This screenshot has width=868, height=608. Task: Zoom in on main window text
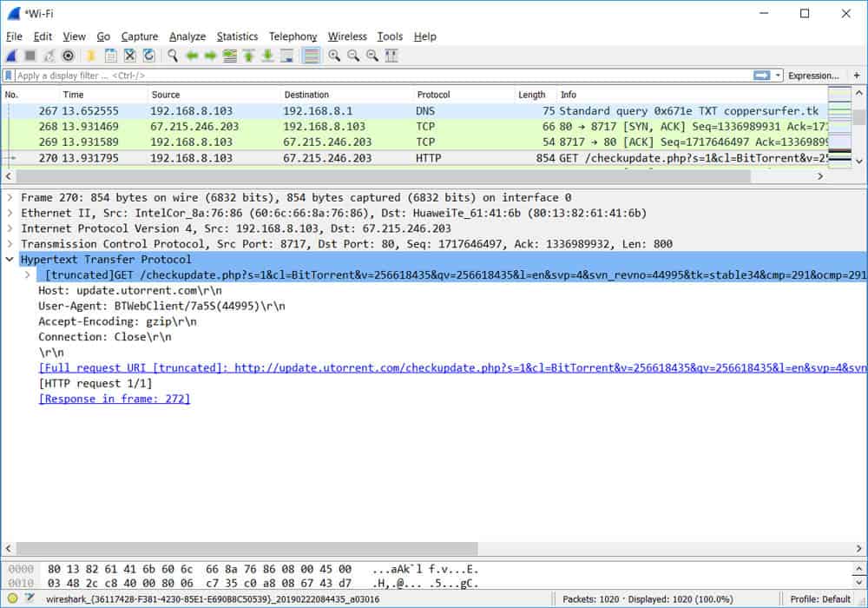(334, 56)
